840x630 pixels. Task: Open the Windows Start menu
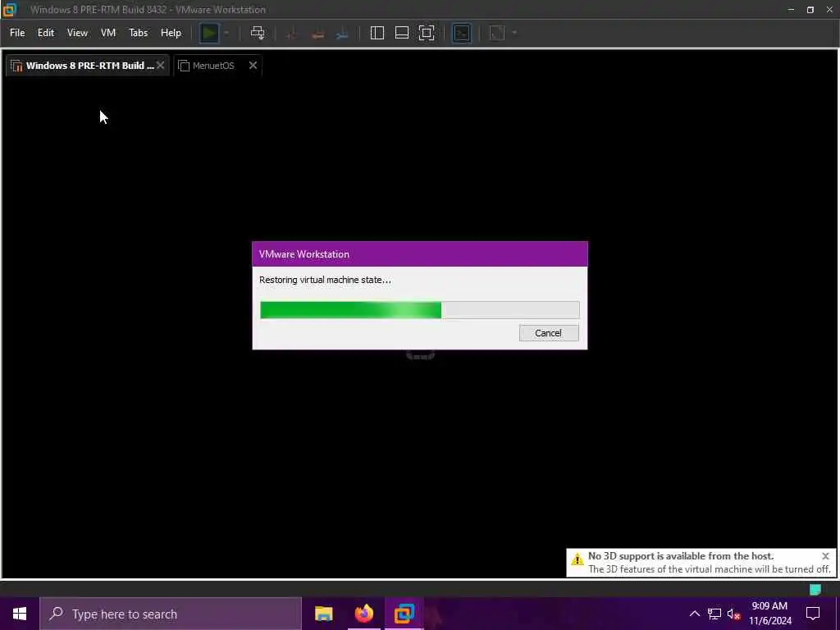[x=20, y=614]
